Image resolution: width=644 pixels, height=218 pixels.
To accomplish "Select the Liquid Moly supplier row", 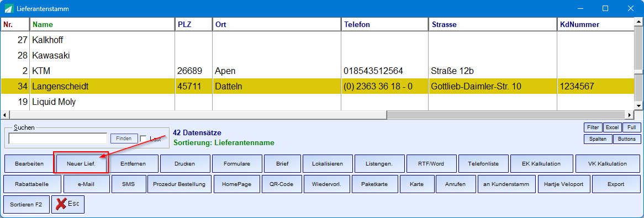I will pyautogui.click(x=318, y=102).
